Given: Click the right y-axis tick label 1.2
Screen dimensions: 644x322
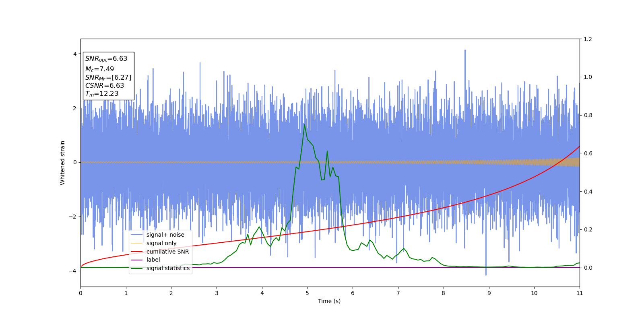Looking at the screenshot, I should point(588,39).
